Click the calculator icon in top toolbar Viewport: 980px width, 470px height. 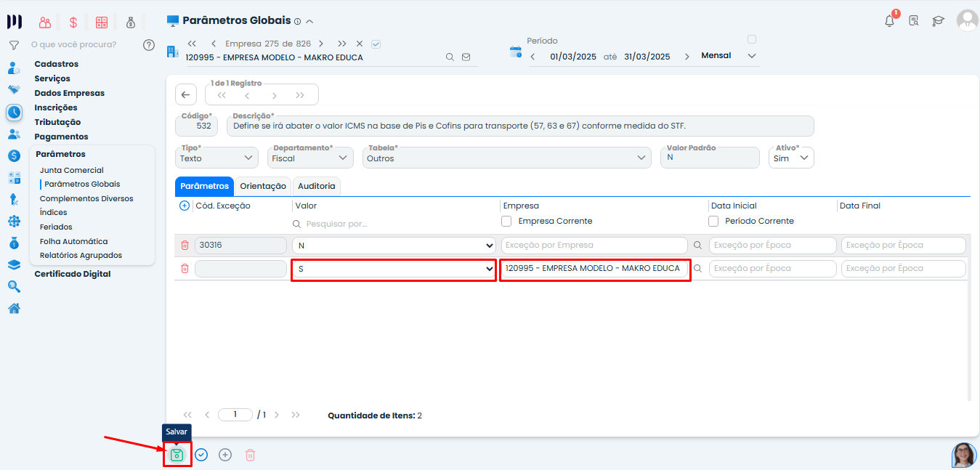click(x=102, y=23)
